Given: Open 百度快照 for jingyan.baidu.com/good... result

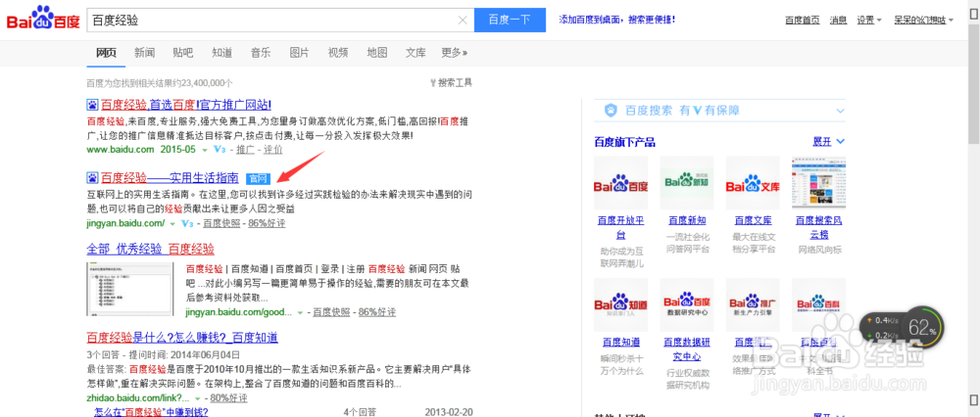Looking at the screenshot, I should point(331,311).
